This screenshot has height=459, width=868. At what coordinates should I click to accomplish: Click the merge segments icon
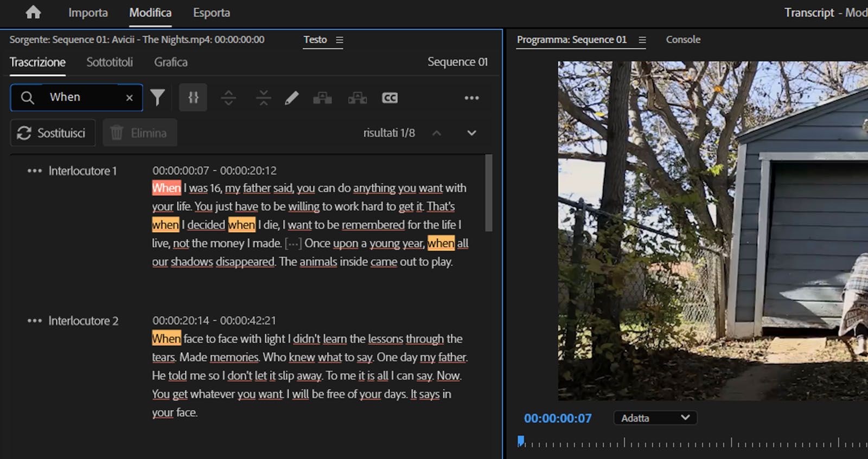(263, 98)
